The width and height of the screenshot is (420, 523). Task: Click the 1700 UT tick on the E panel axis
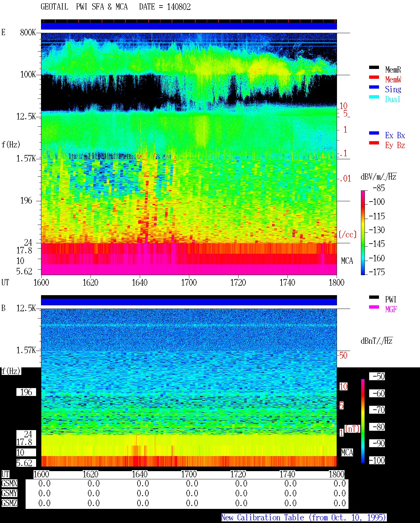[x=189, y=283]
